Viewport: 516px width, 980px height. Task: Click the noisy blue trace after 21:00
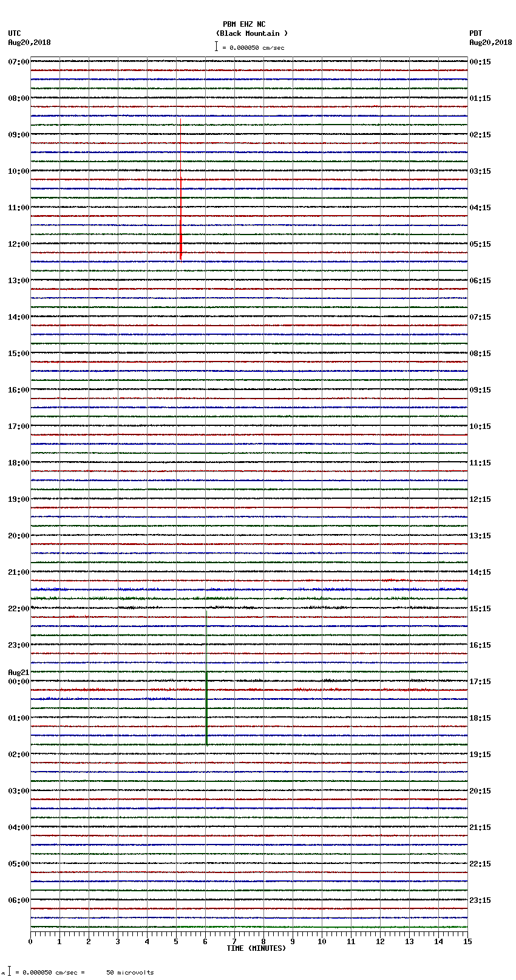coord(249,589)
